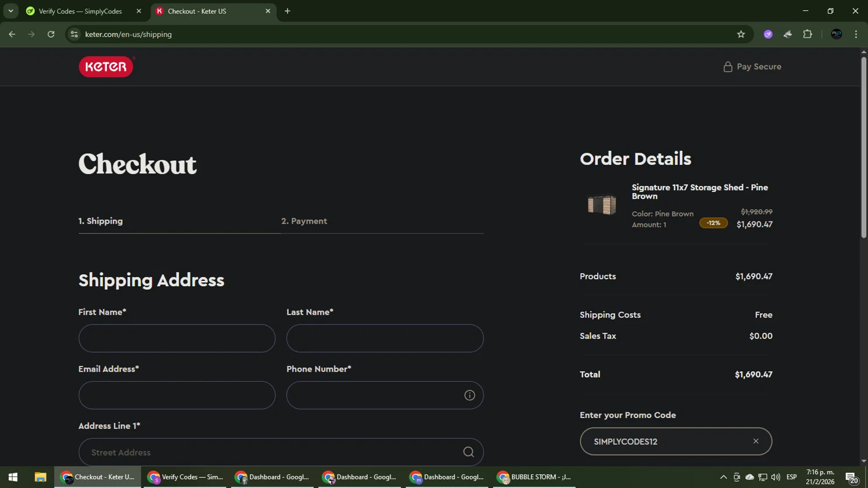Open a new browser tab
The image size is (868, 488).
(x=288, y=11)
